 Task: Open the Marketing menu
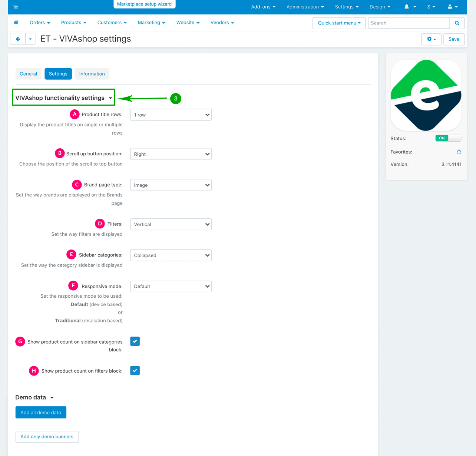(151, 23)
